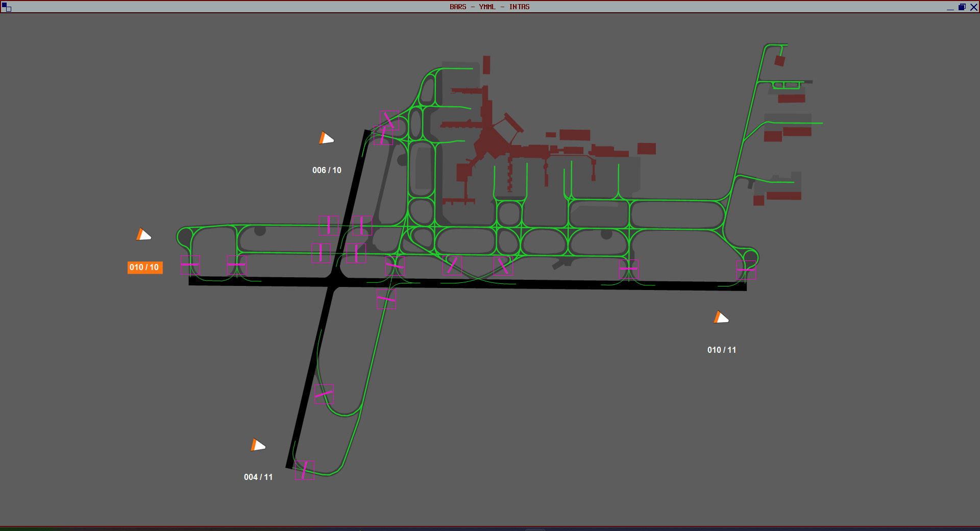
Task: Toggle the second stopbar from the runway's east end
Action: click(x=629, y=269)
